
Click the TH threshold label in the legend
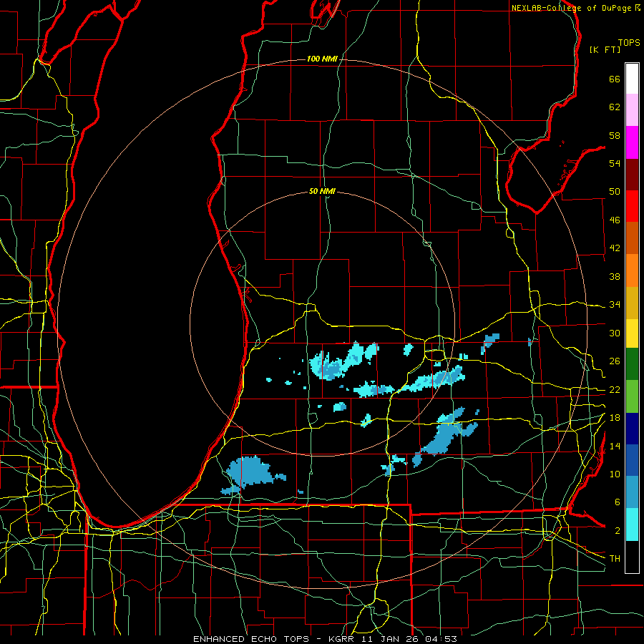tap(615, 559)
